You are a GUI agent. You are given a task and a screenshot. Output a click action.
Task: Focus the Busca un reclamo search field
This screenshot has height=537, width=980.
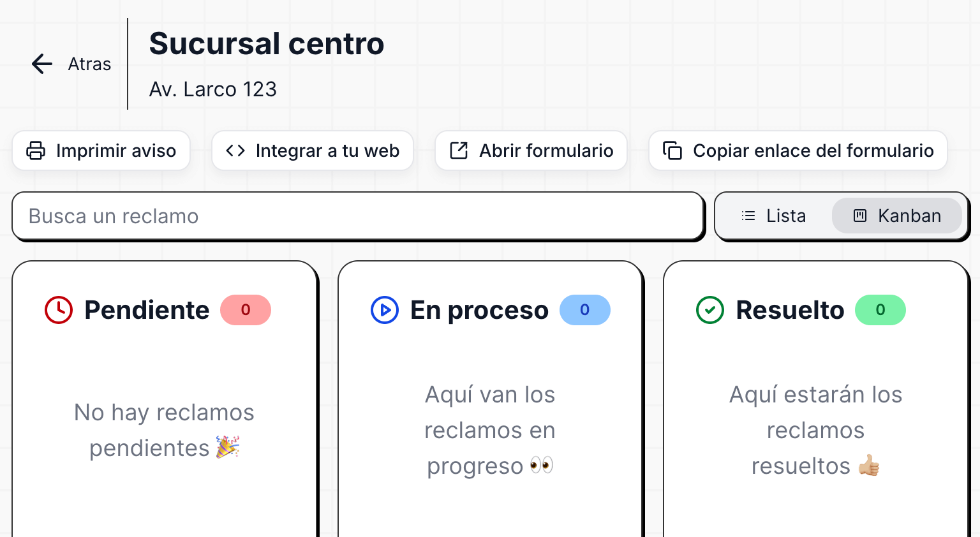point(357,216)
